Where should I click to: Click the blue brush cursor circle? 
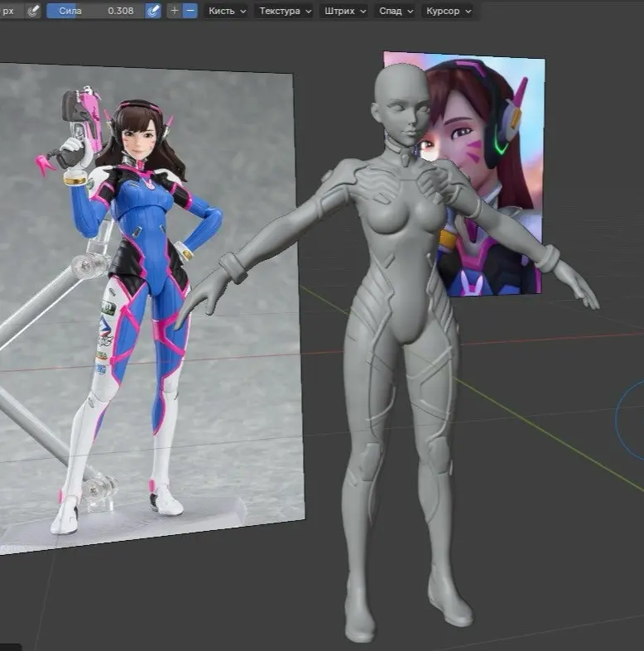631,422
